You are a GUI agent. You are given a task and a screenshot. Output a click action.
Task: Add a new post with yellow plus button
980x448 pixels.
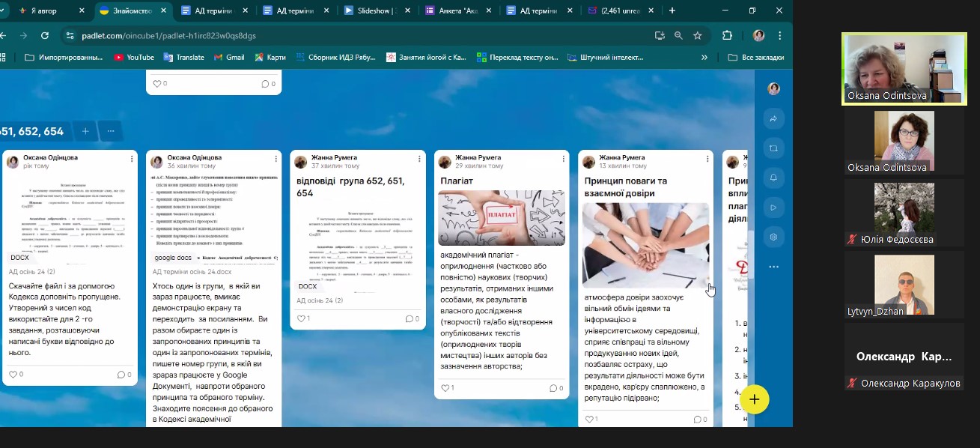[x=754, y=400]
